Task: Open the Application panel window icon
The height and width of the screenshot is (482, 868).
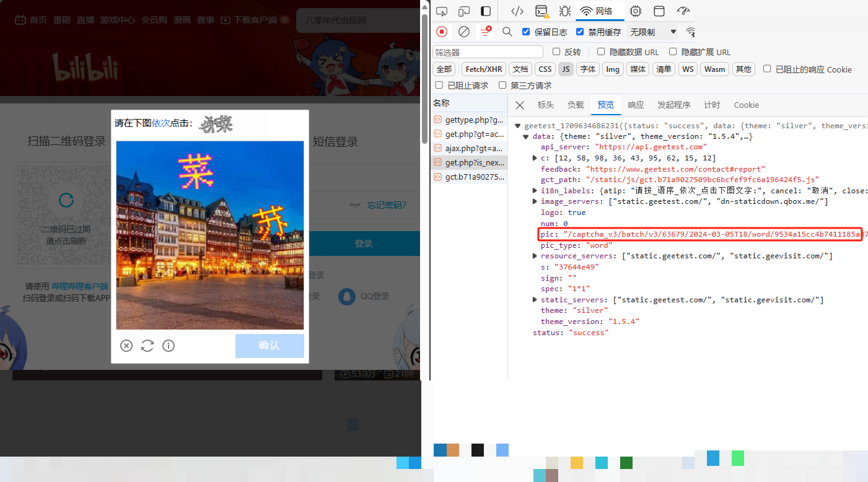Action: pyautogui.click(x=659, y=11)
